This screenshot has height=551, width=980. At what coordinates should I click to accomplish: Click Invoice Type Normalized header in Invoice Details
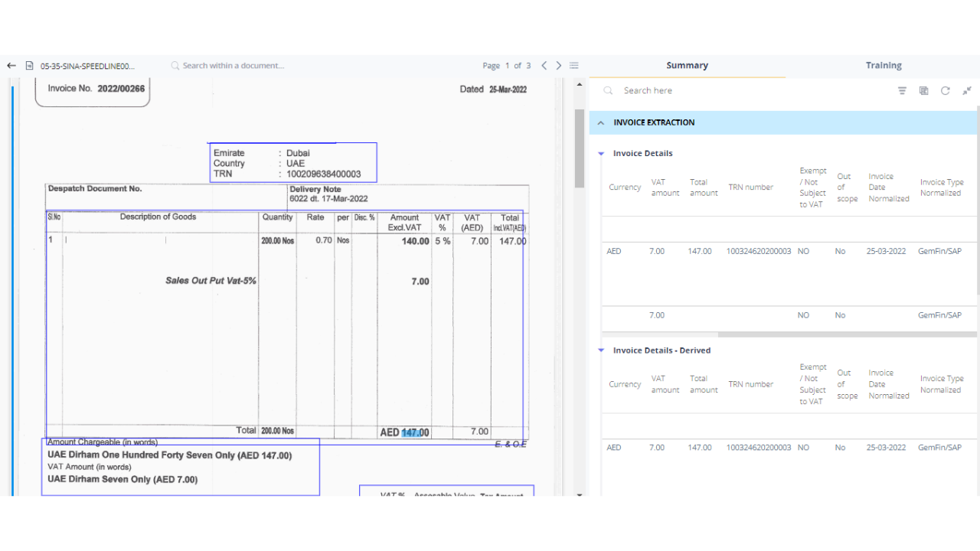(x=942, y=187)
